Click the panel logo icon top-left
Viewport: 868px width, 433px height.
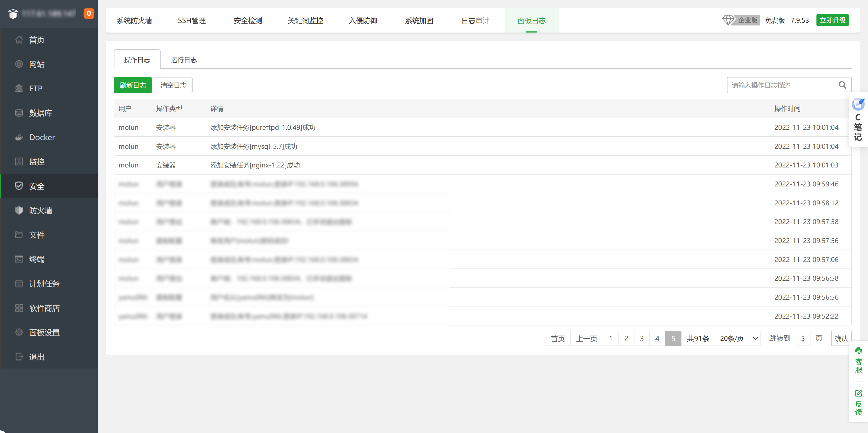pos(13,14)
